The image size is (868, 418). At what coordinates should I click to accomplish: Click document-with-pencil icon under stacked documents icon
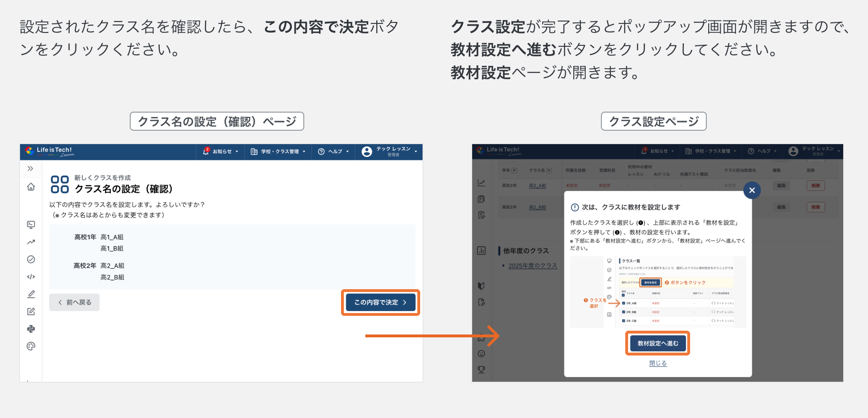[x=481, y=215]
